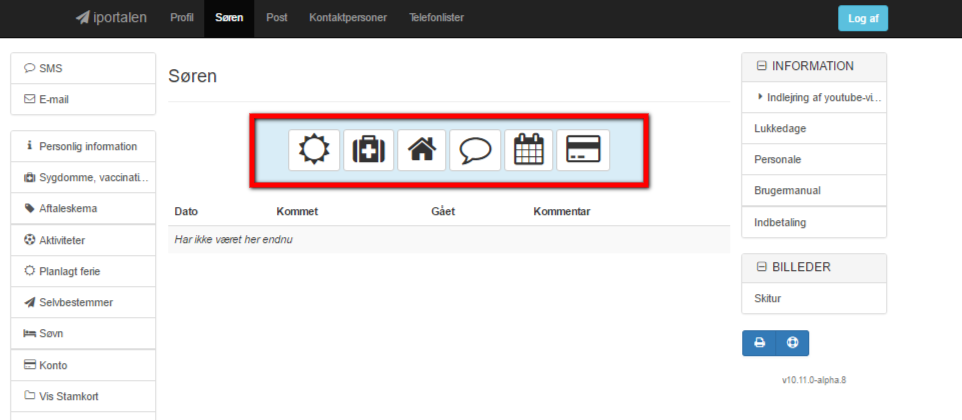Select the Søren tab in the navbar
Viewport: 962px width, 420px height.
[229, 18]
